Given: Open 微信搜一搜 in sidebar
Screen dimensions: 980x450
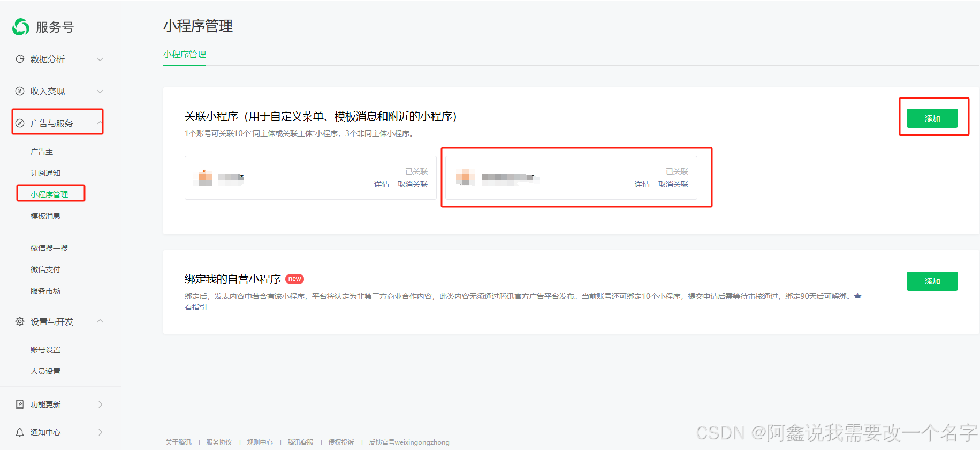Looking at the screenshot, I should coord(49,248).
